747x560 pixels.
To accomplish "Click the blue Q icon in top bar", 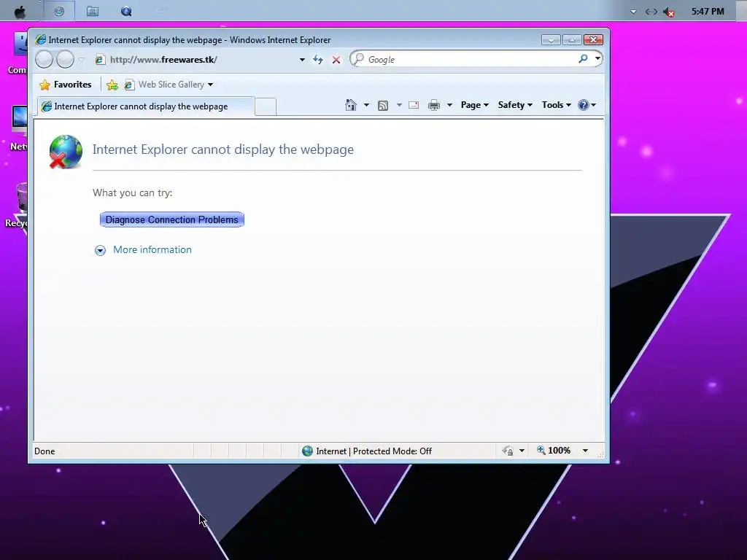I will (x=126, y=12).
